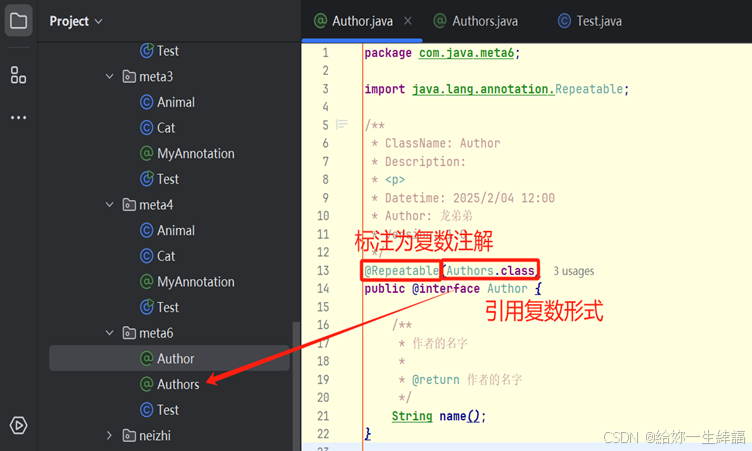Open the Structure tool window icon

tap(18, 75)
